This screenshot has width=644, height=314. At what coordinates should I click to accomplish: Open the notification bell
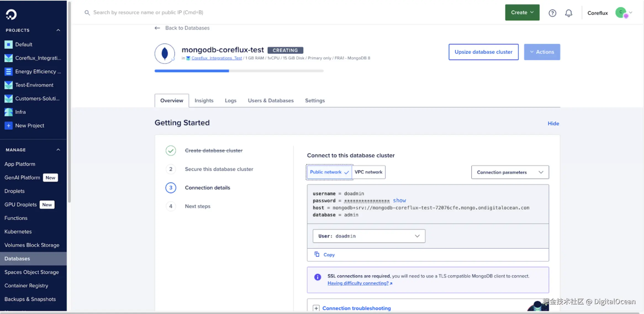point(569,13)
